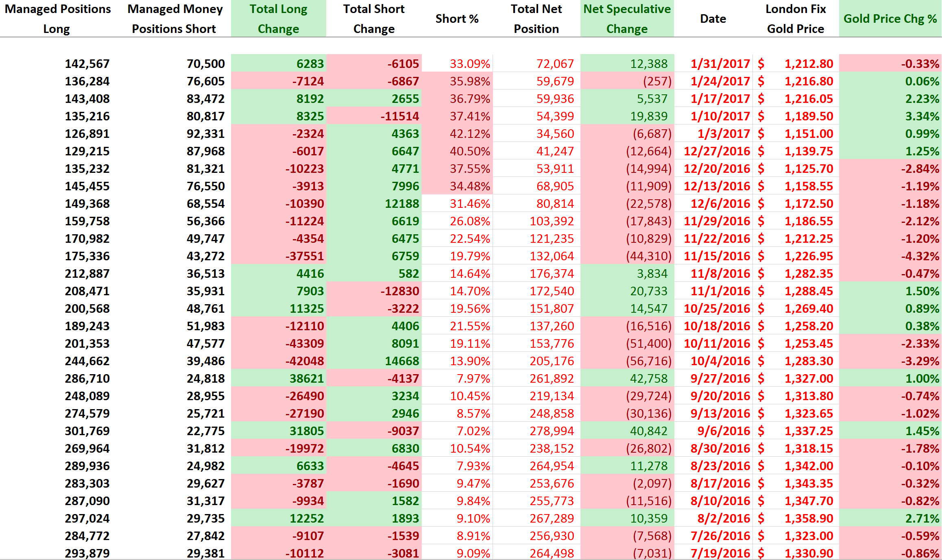This screenshot has height=560, width=942.
Task: Click the 'Total Short Change' header cell
Action: click(x=374, y=19)
